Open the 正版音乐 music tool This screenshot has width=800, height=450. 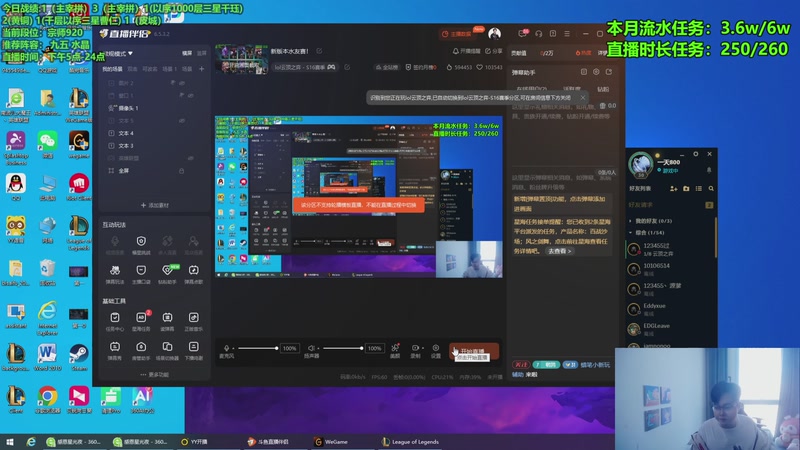coord(193,321)
